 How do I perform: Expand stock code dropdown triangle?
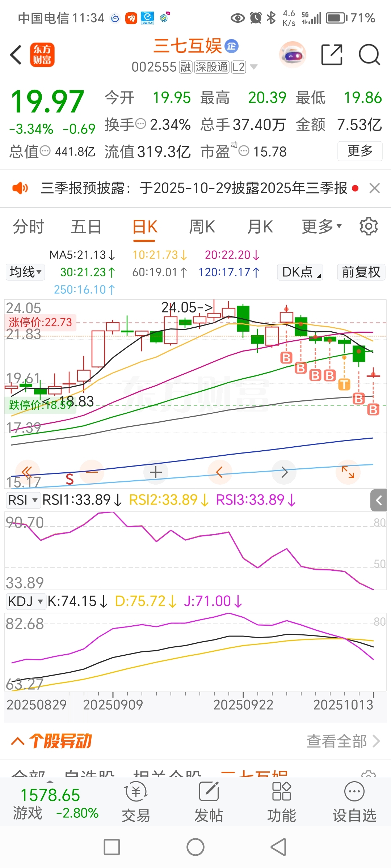254,67
